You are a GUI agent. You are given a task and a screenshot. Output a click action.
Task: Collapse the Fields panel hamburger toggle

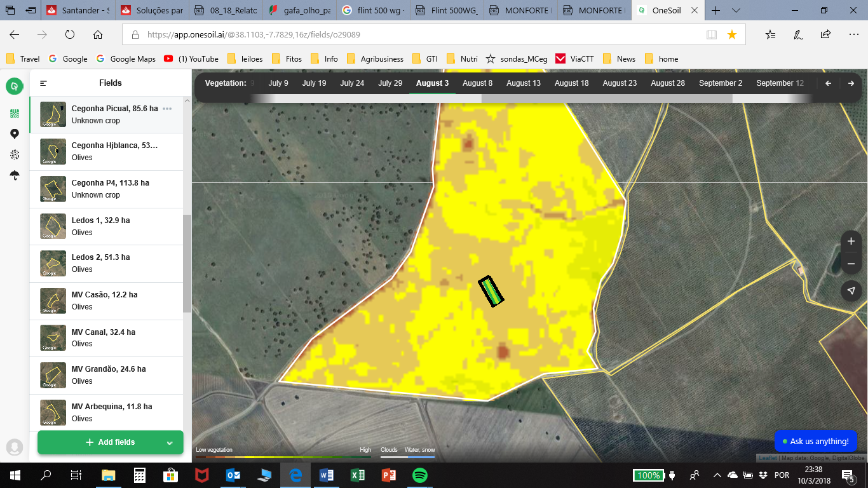tap(44, 83)
